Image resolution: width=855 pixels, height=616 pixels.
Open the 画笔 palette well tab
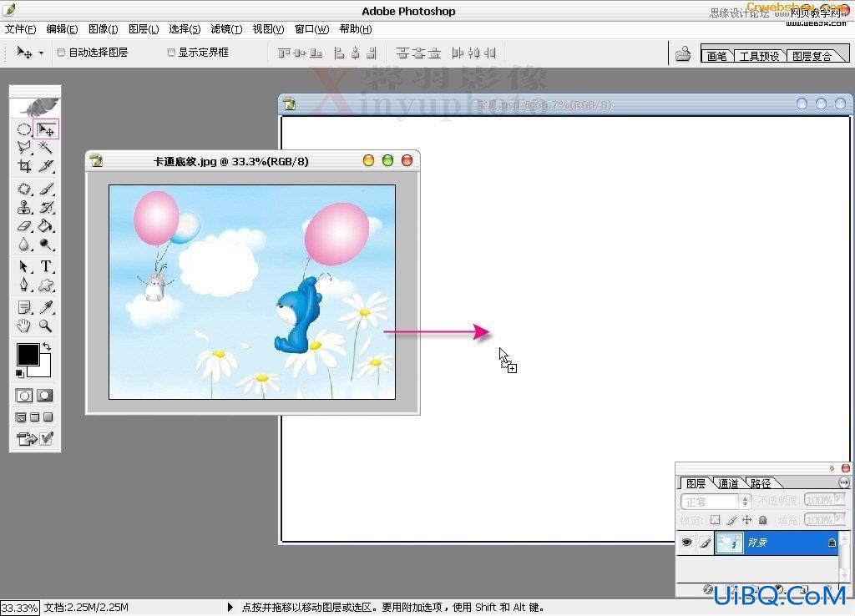click(716, 56)
